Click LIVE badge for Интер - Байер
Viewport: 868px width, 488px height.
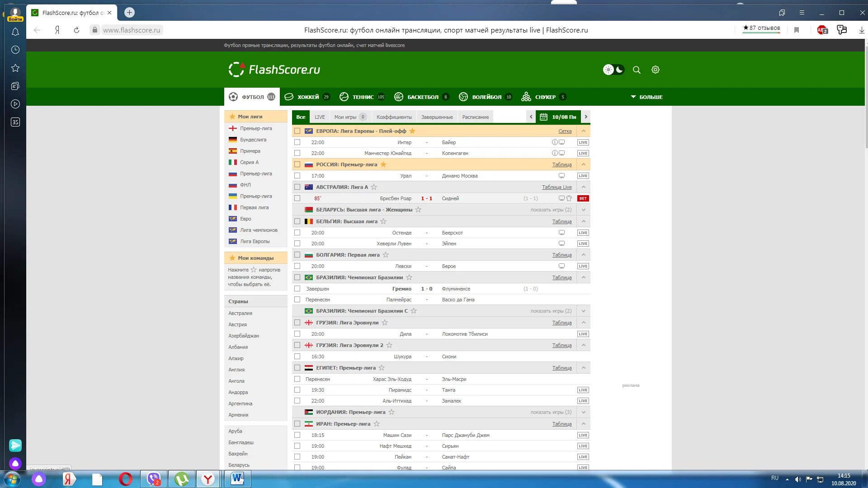point(583,142)
